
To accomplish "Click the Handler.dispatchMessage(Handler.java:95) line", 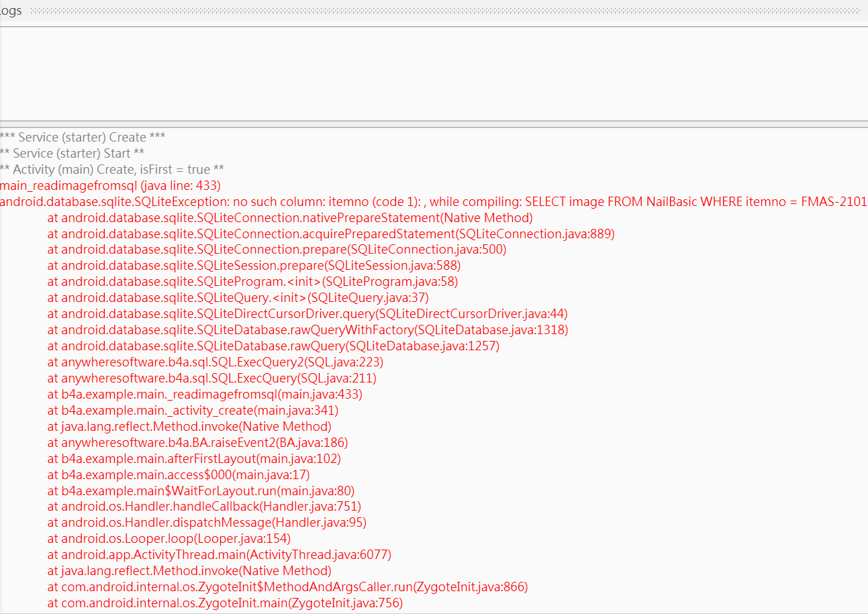I will (x=207, y=523).
